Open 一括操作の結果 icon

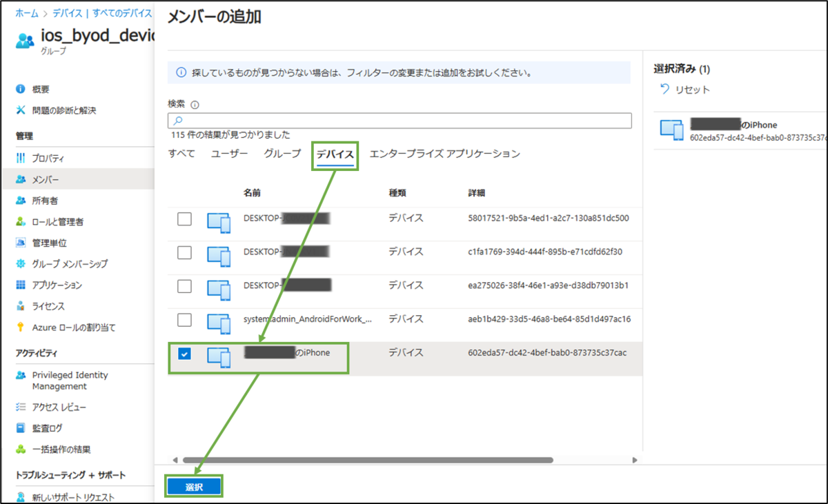pyautogui.click(x=21, y=450)
